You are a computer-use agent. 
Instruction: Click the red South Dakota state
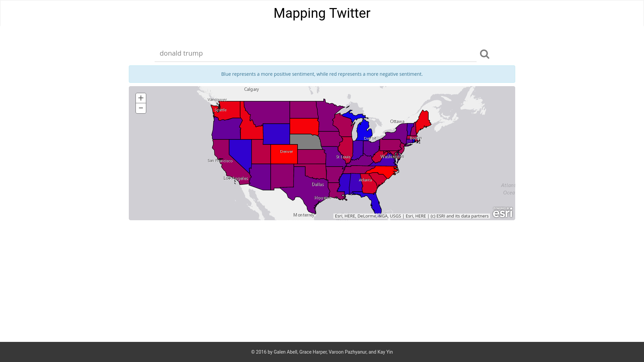tap(304, 126)
